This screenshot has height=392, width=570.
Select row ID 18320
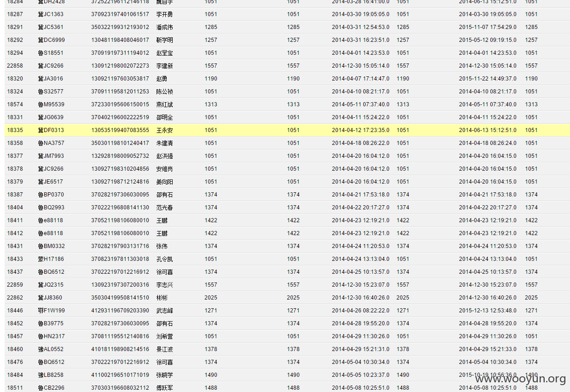point(15,79)
